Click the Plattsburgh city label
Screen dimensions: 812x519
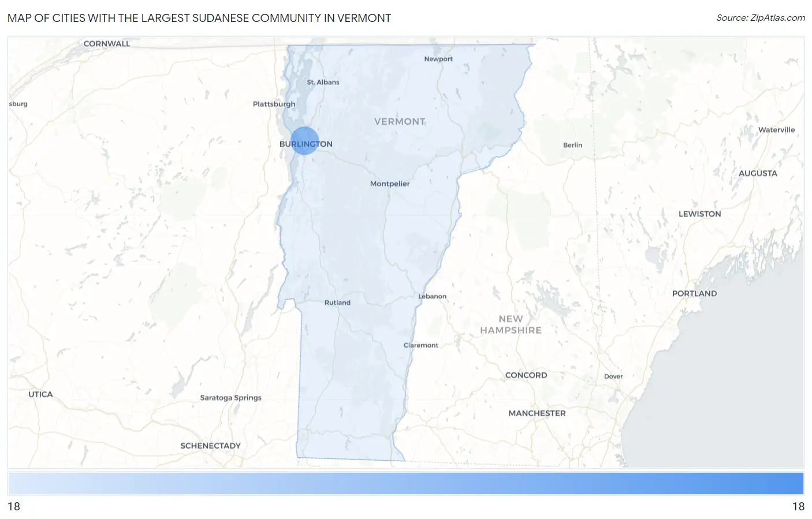point(274,104)
